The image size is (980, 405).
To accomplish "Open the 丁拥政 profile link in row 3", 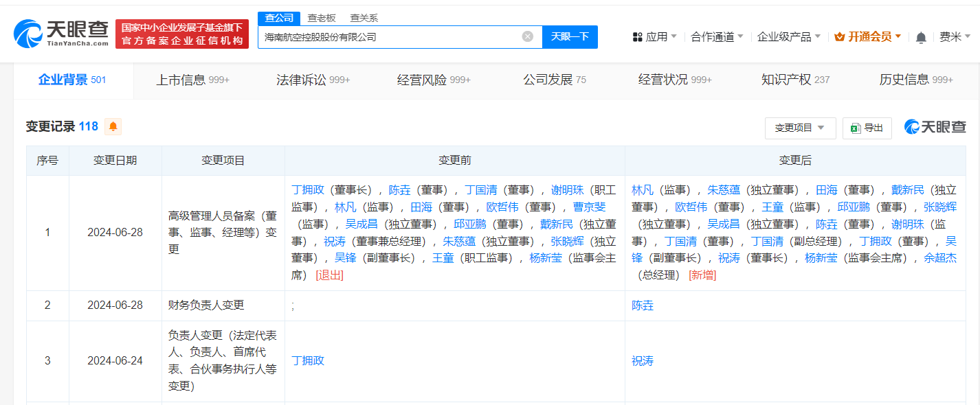I will pos(307,360).
